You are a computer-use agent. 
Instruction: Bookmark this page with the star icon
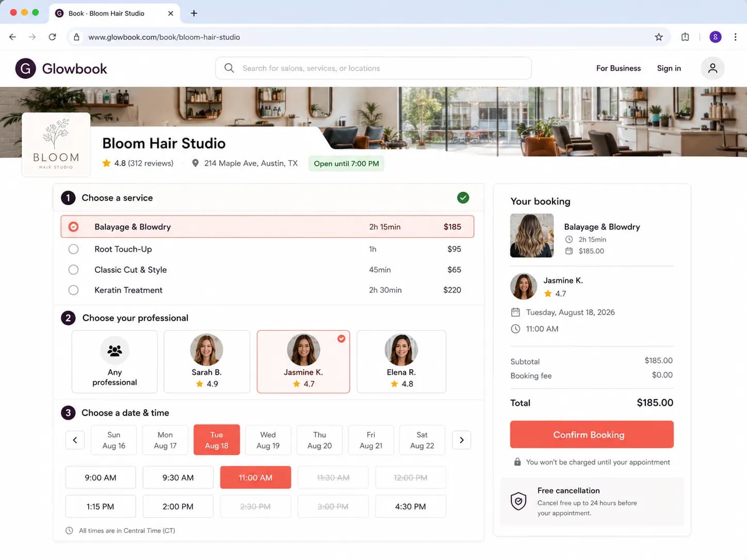pos(659,37)
